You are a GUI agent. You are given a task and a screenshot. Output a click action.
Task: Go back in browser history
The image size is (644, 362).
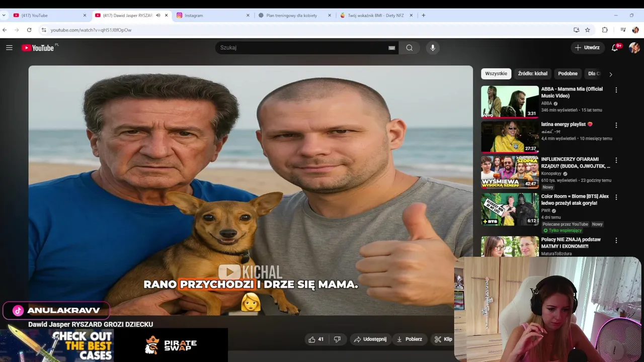coord(5,30)
